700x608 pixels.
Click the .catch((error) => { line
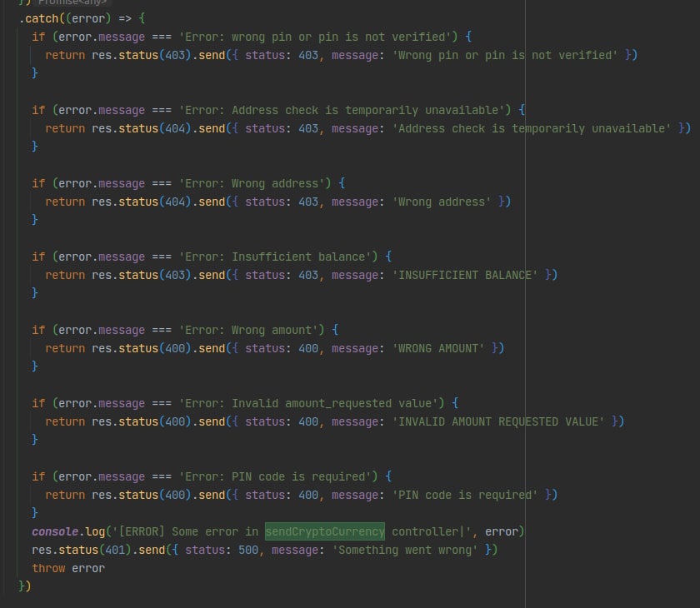tap(82, 18)
